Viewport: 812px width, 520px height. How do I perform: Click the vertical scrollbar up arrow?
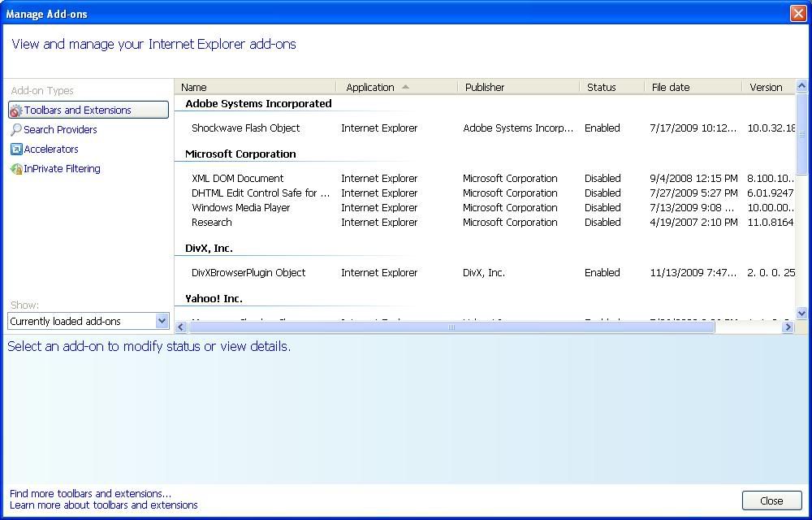click(801, 86)
